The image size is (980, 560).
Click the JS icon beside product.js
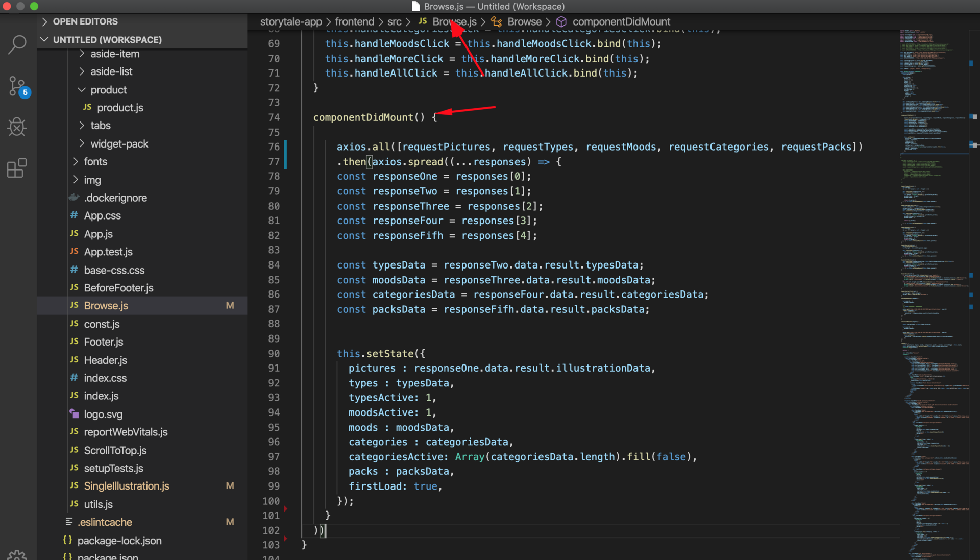(87, 107)
